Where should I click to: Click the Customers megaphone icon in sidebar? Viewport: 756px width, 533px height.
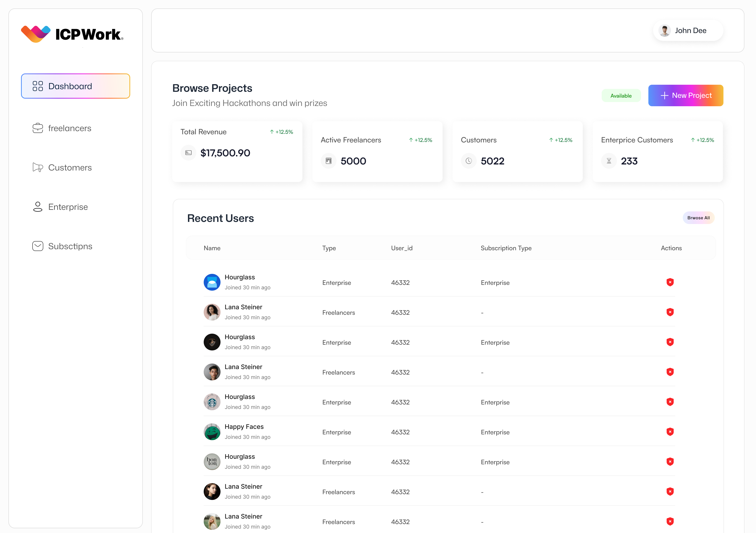click(x=38, y=167)
